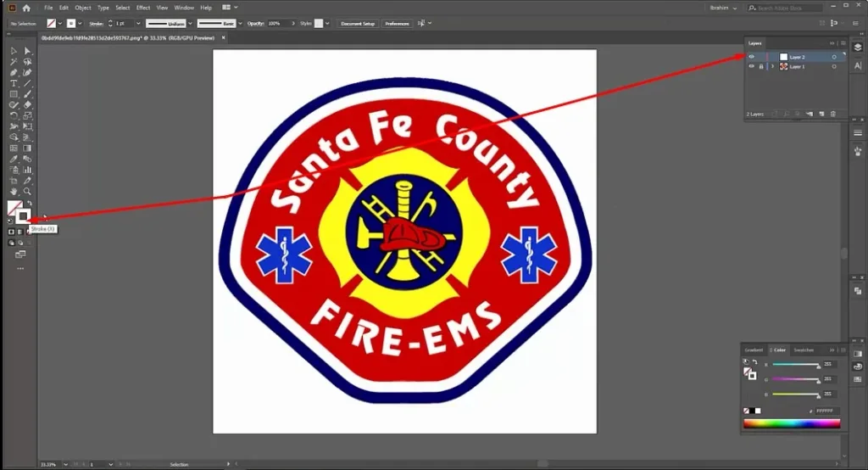Pick the Zoom tool
This screenshot has height=470, width=868.
[x=27, y=192]
